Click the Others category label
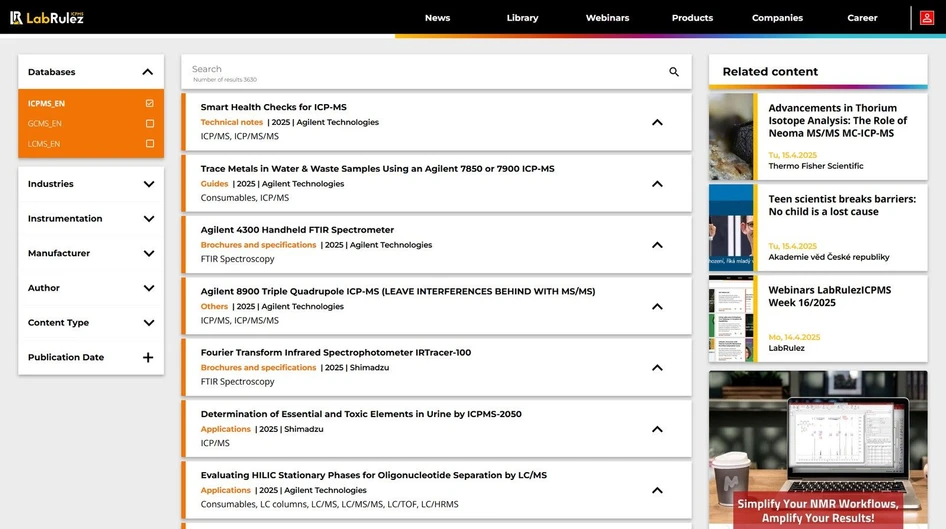 pos(214,306)
